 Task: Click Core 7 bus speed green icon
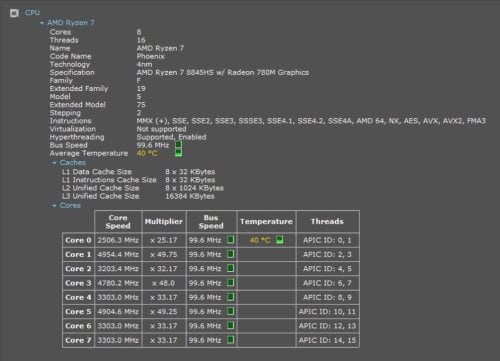[231, 340]
